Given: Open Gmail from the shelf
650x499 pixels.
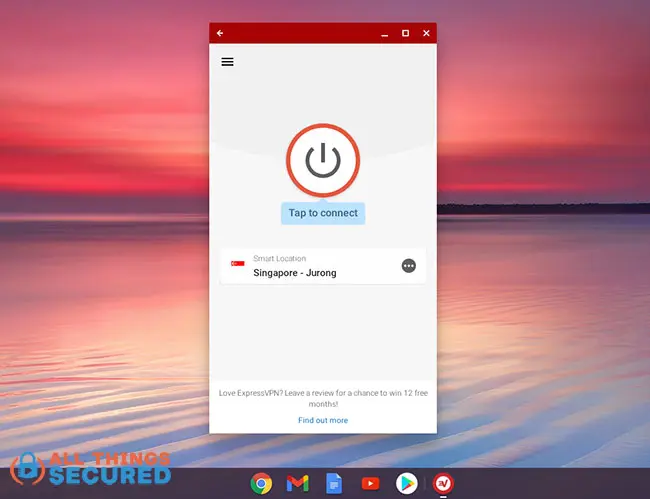Looking at the screenshot, I should pos(298,483).
